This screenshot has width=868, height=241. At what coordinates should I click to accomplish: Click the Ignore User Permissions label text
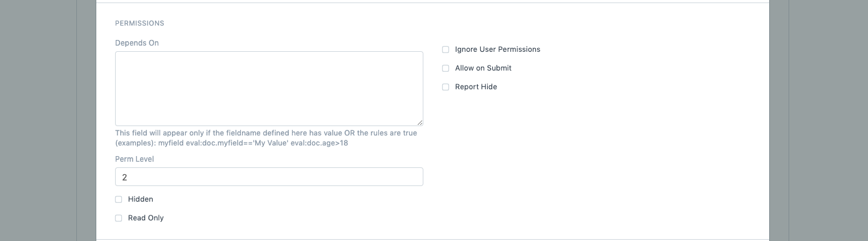click(x=498, y=49)
